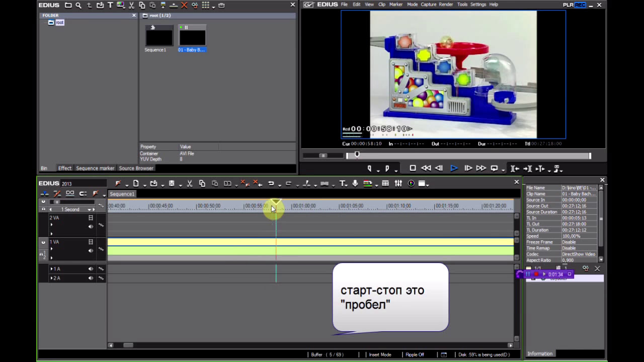The height and width of the screenshot is (362, 644).
Task: Expand the 2 A audio track
Action: [x=51, y=278]
